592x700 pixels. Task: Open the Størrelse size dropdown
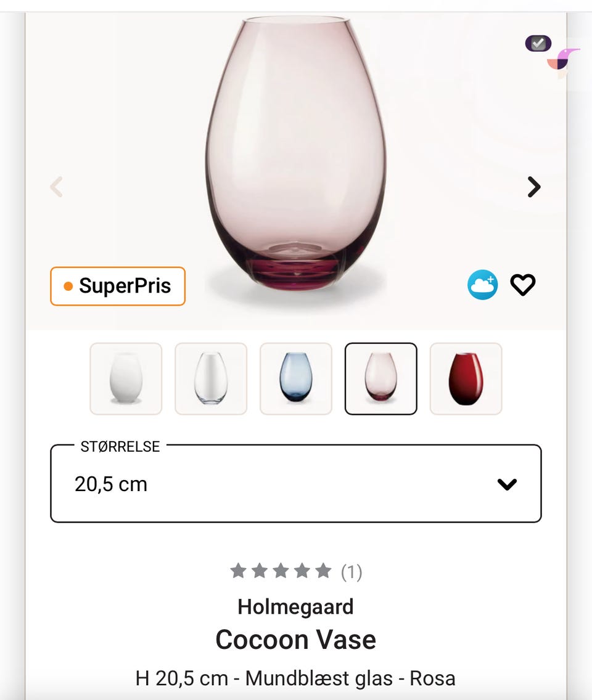click(x=296, y=484)
